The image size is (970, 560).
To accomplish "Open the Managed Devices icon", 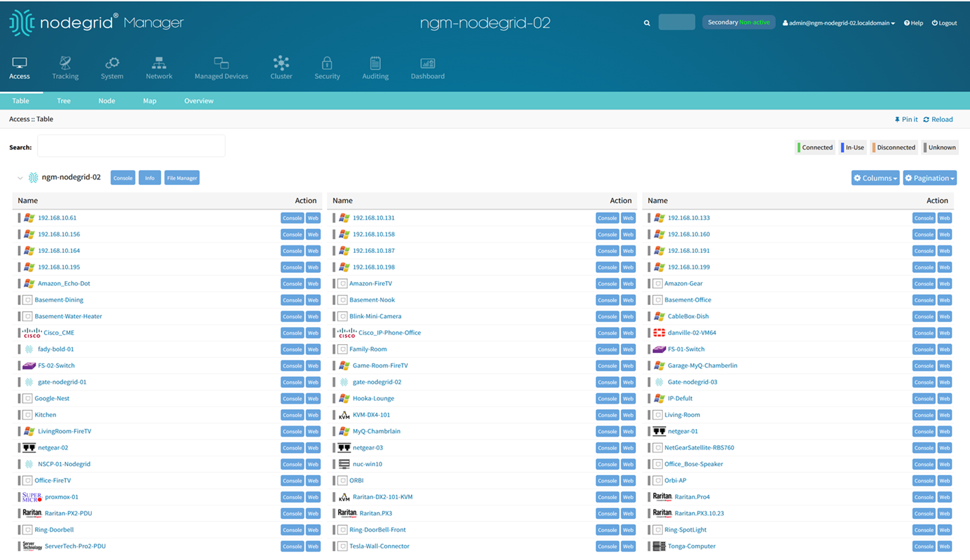I will coord(221,64).
